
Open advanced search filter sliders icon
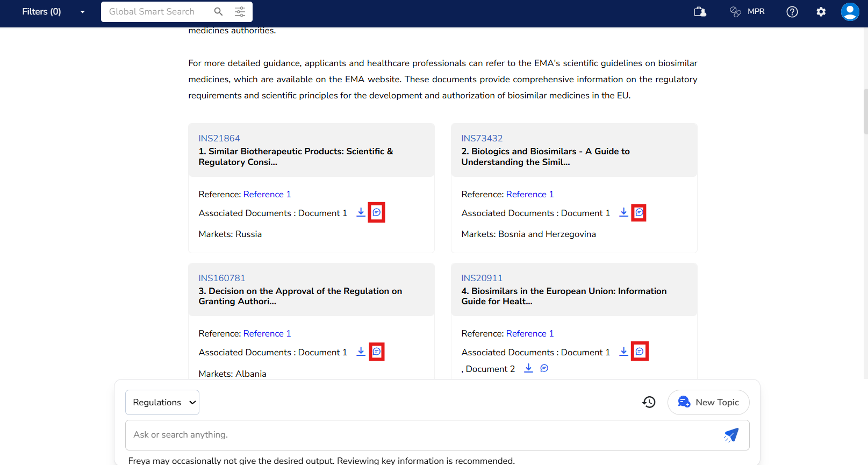[x=240, y=12]
